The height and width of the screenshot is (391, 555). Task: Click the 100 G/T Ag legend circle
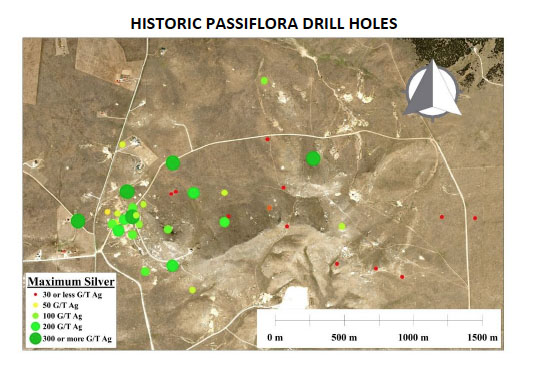click(36, 316)
